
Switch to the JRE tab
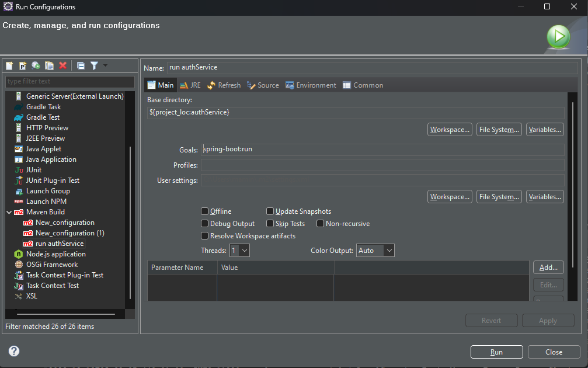[x=190, y=85]
